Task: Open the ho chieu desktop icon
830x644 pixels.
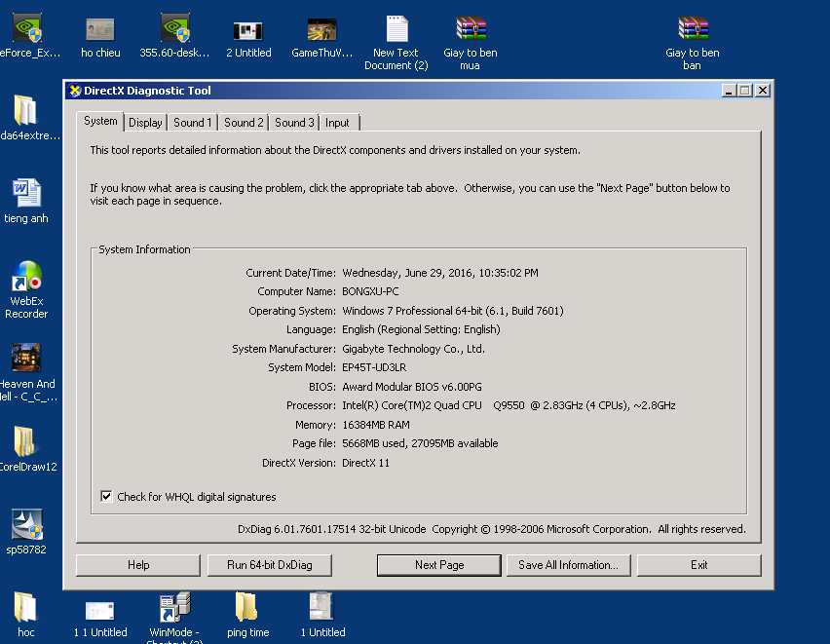Action: [100, 30]
